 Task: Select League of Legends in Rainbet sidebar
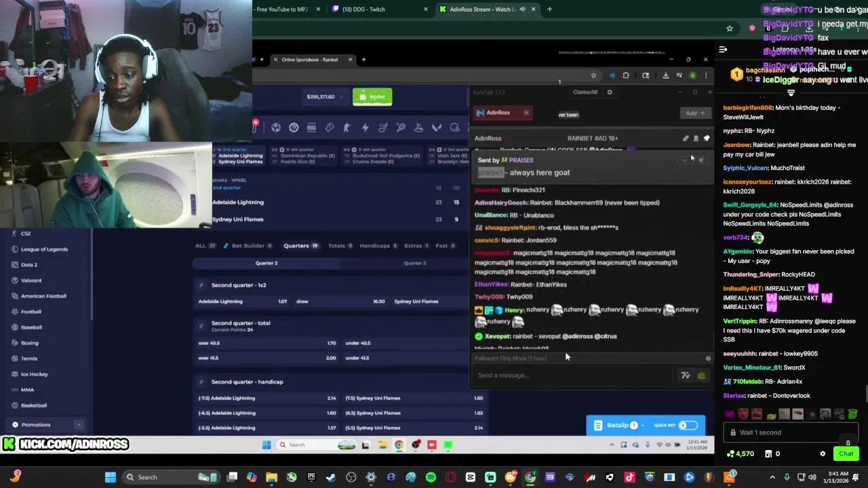[x=44, y=249]
